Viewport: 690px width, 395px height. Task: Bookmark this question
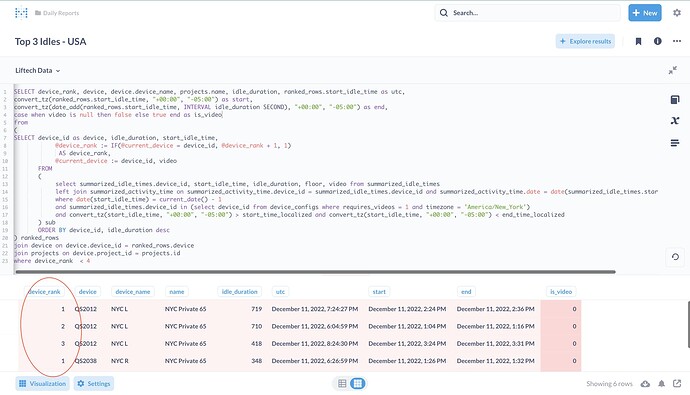point(638,41)
